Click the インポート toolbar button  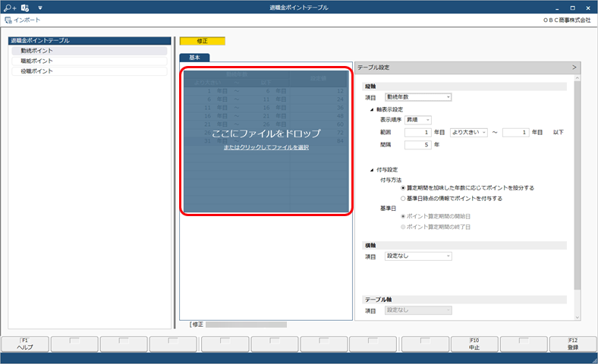click(x=23, y=20)
